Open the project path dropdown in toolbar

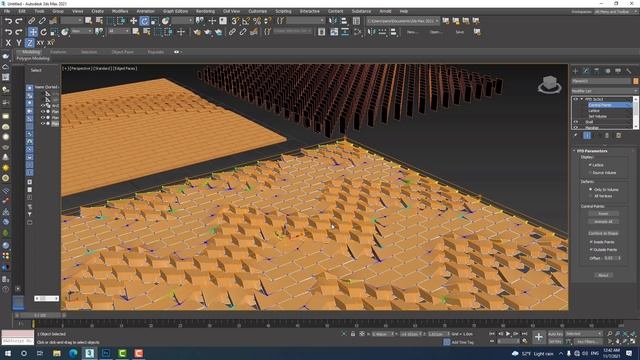[403, 20]
